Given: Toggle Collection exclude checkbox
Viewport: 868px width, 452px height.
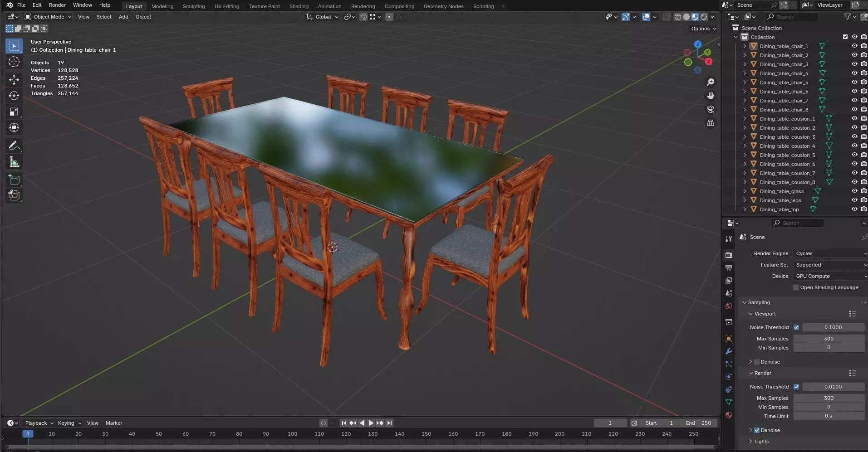Looking at the screenshot, I should click(x=845, y=37).
